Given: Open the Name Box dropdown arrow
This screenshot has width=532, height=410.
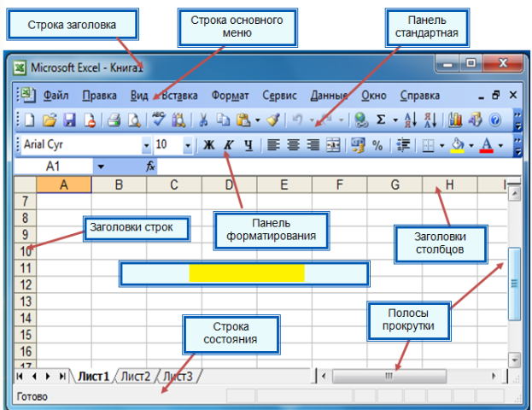Looking at the screenshot, I should click(x=101, y=167).
